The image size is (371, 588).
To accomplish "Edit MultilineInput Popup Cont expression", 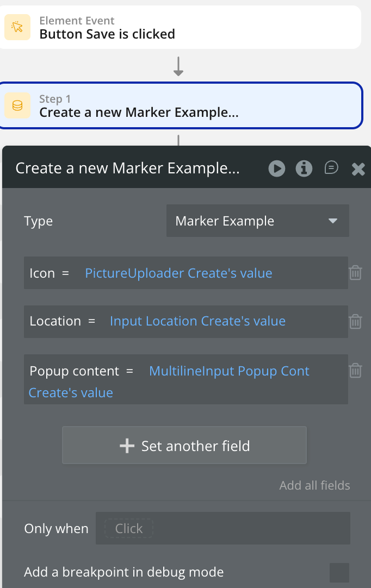I will (x=228, y=371).
